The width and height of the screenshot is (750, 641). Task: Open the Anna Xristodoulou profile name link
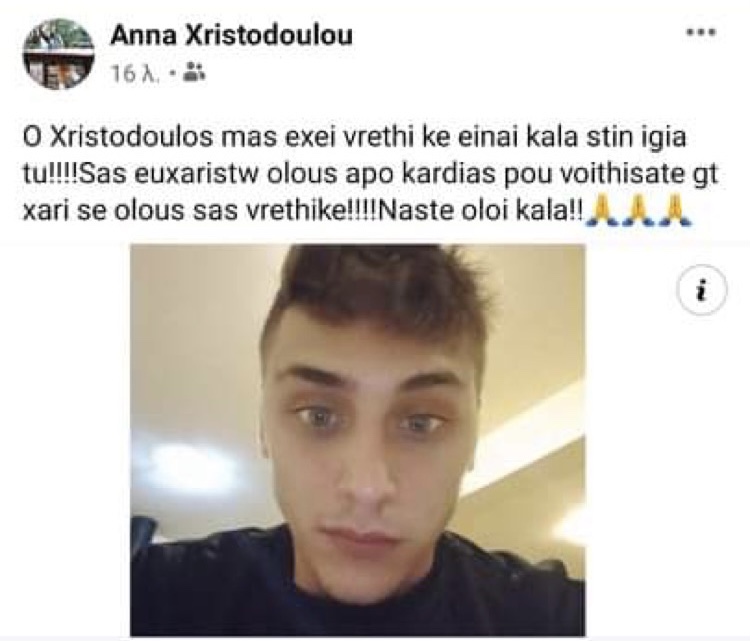tap(231, 35)
